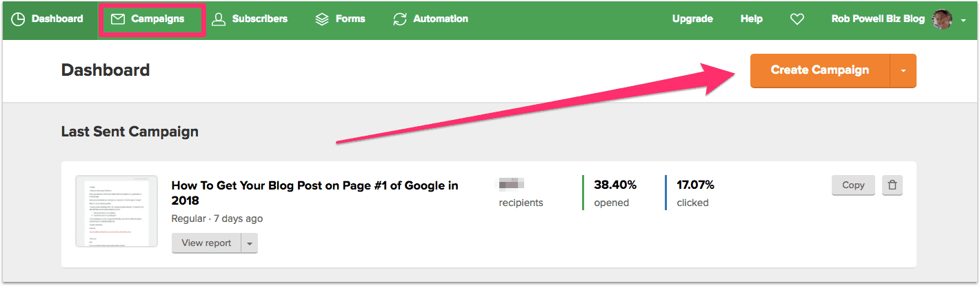Image resolution: width=980 pixels, height=286 pixels.
Task: Open the Help link
Action: coord(751,19)
